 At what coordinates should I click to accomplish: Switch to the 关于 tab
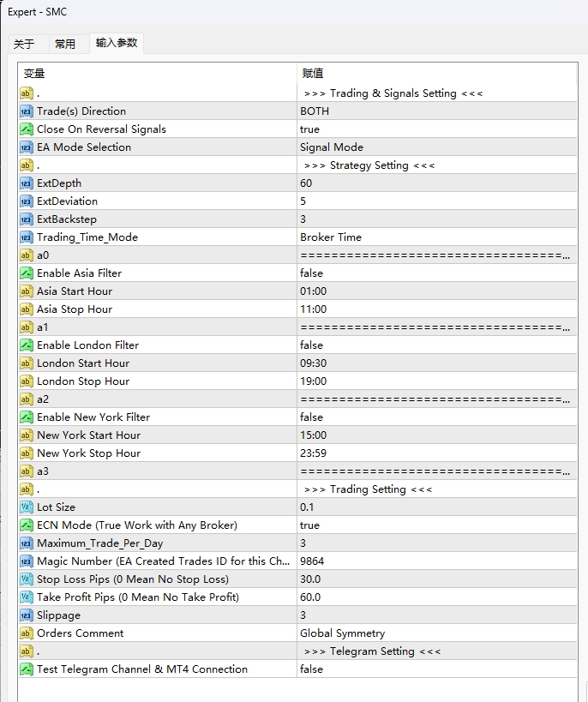point(24,44)
